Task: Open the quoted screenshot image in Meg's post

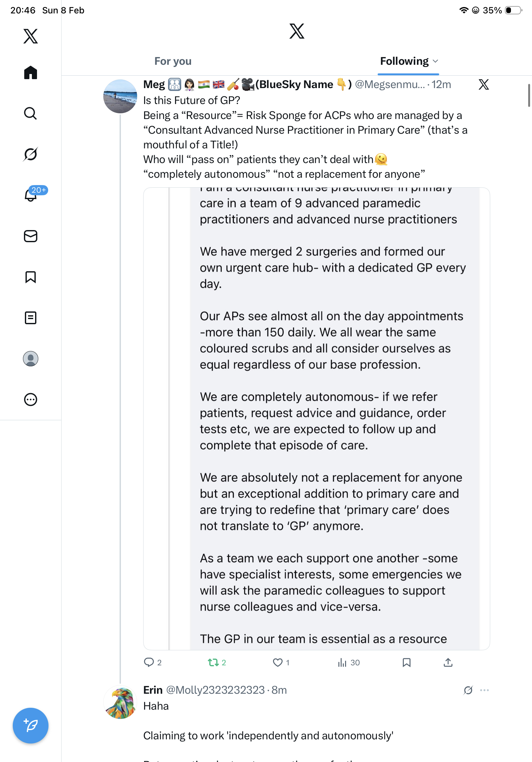Action: click(x=316, y=418)
